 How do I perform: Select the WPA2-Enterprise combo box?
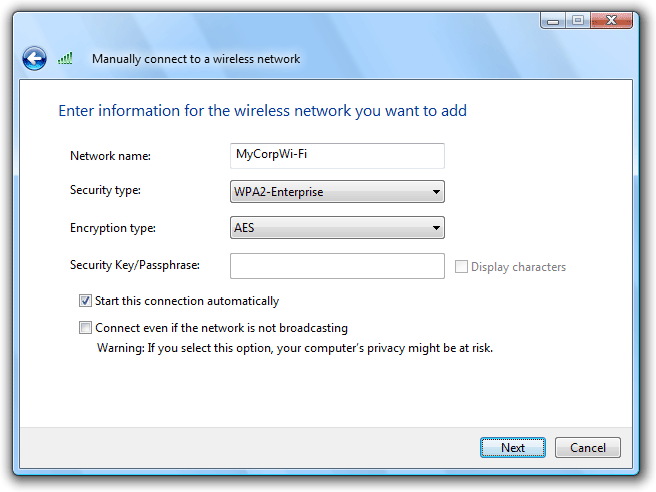[337, 192]
